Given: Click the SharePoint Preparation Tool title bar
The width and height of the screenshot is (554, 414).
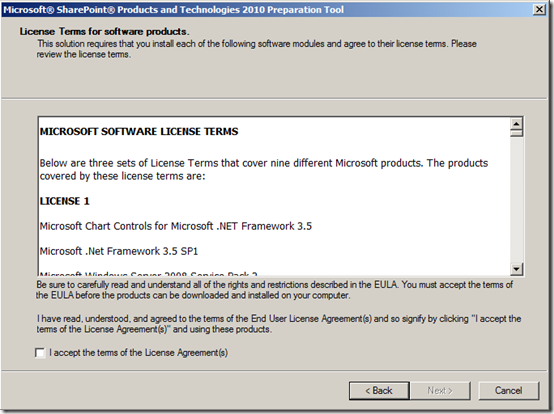Looking at the screenshot, I should [x=267, y=10].
